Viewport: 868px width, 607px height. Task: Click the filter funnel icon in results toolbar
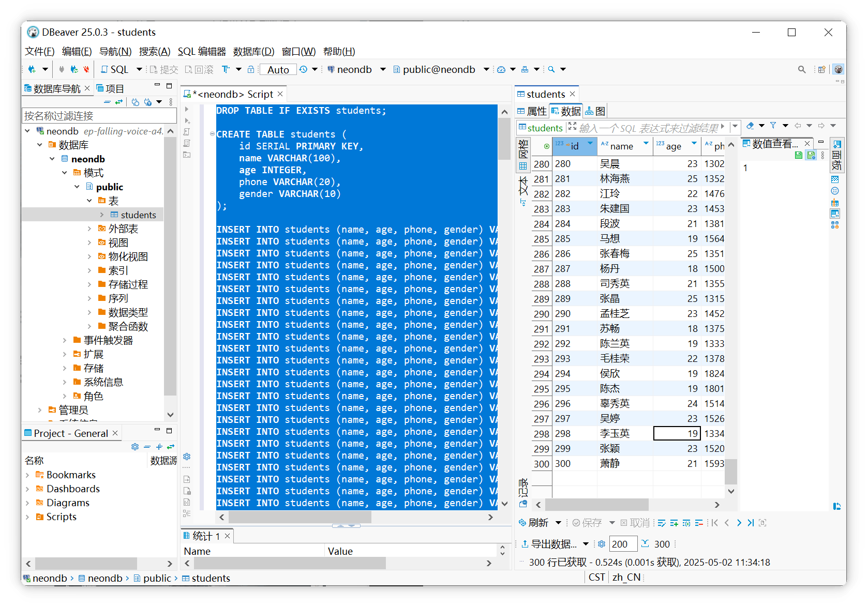pyautogui.click(x=773, y=126)
